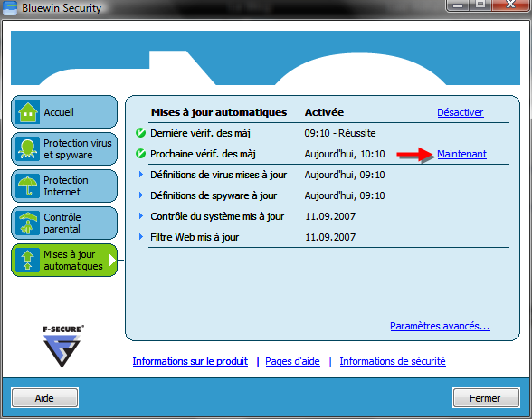Select the bug icon for virus protection
This screenshot has width=532, height=419.
pyautogui.click(x=28, y=149)
